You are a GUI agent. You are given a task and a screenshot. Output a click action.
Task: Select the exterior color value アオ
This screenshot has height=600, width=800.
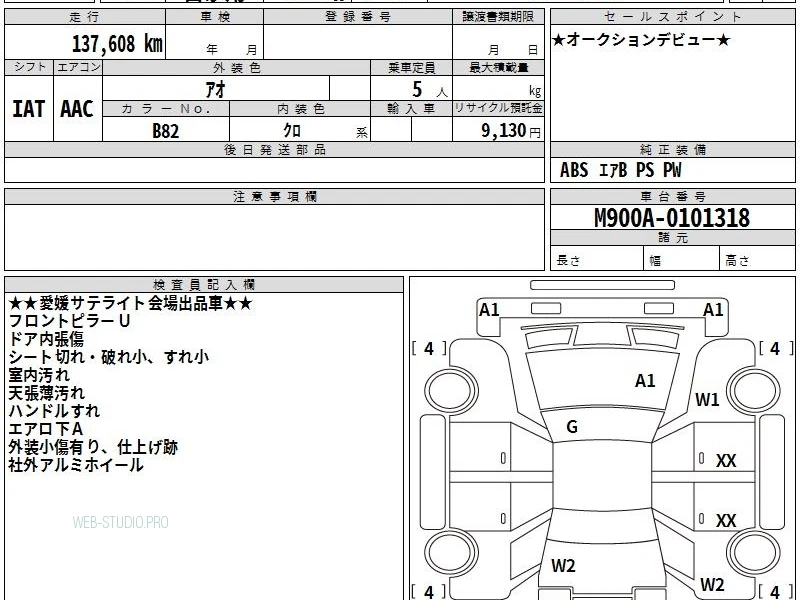[215, 89]
